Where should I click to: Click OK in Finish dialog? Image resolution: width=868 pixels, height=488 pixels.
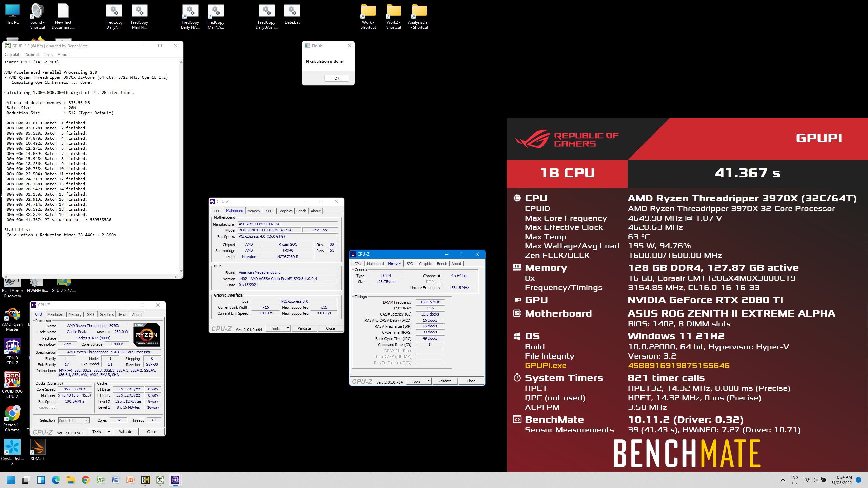337,78
